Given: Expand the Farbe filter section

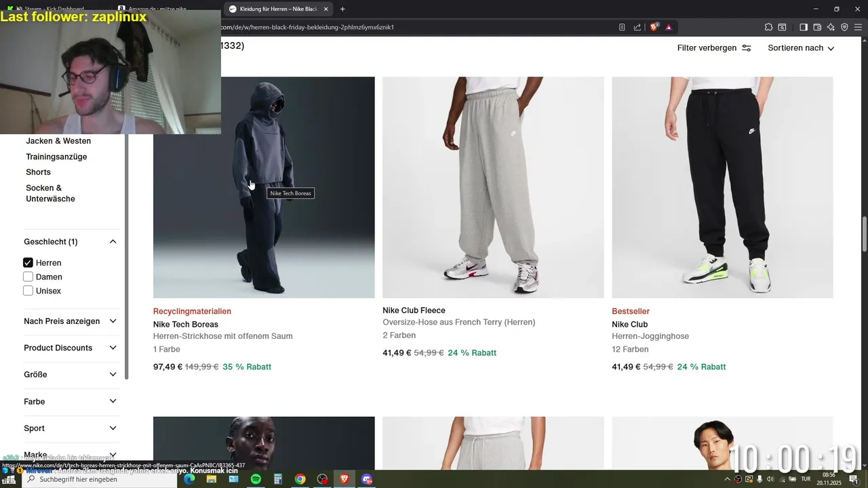Looking at the screenshot, I should [x=71, y=401].
